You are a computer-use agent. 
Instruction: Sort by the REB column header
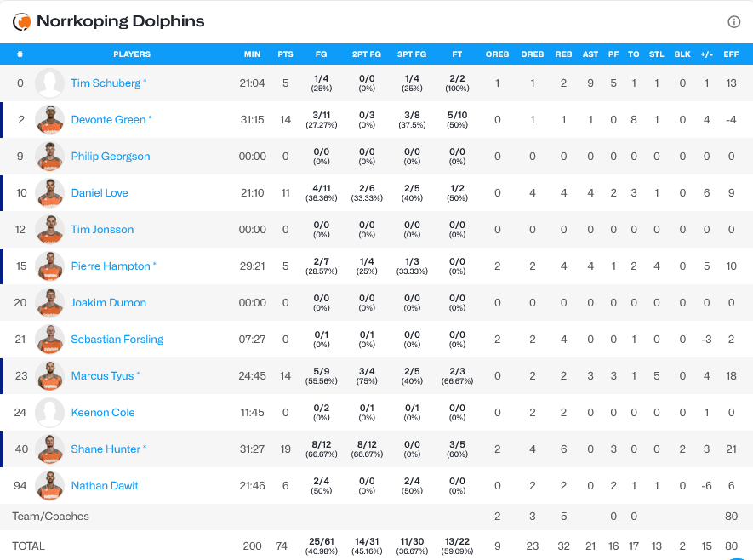tap(563, 54)
